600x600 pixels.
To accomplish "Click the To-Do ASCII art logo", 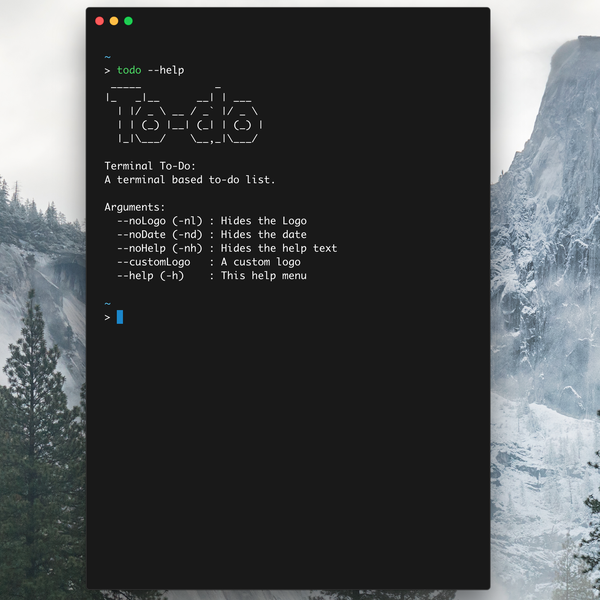I will [184, 116].
